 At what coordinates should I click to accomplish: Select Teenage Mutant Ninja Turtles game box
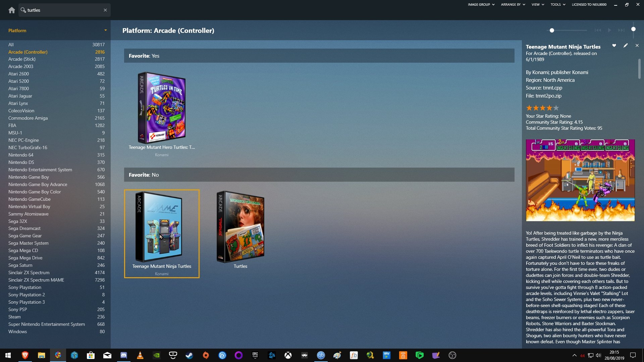click(162, 234)
